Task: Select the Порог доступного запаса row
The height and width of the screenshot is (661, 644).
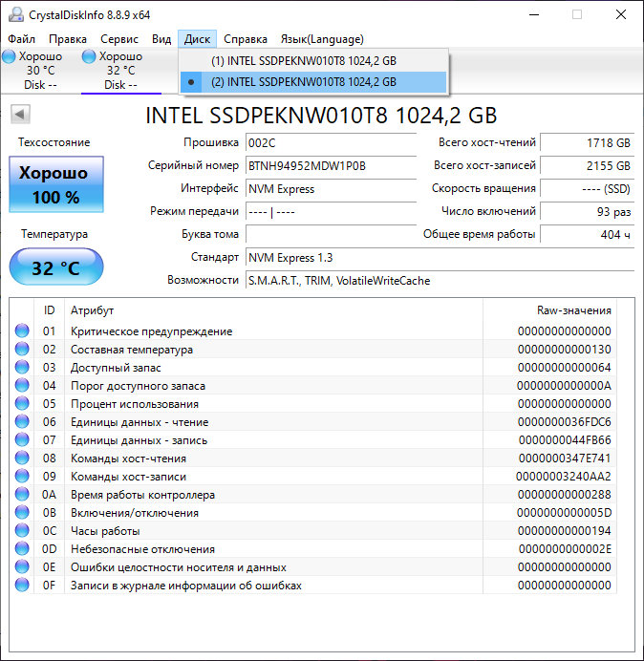Action: pos(313,385)
